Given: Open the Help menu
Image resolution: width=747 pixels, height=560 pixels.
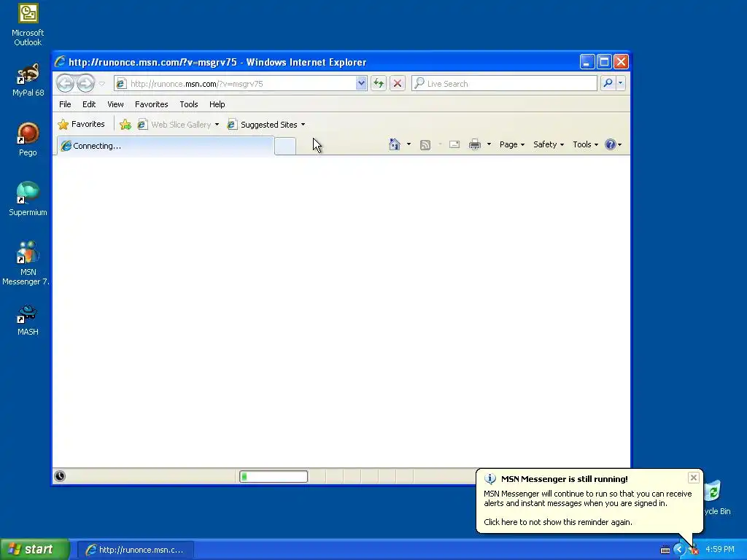Looking at the screenshot, I should (217, 104).
